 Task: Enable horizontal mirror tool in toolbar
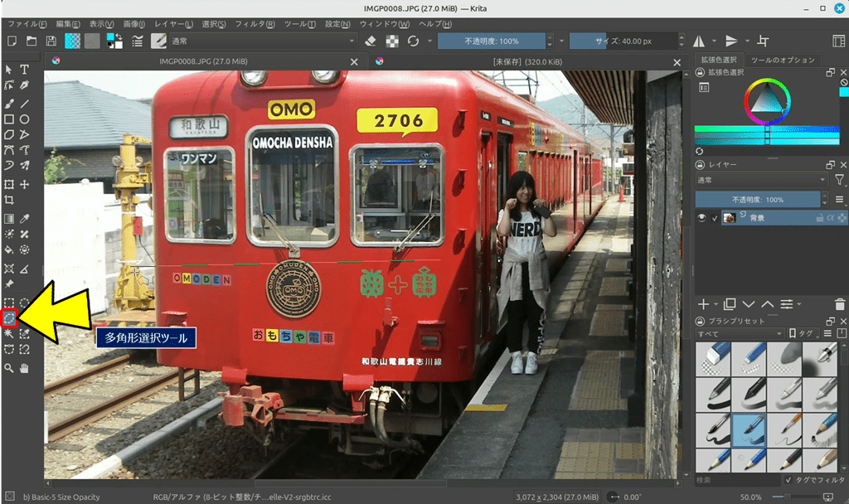click(700, 41)
